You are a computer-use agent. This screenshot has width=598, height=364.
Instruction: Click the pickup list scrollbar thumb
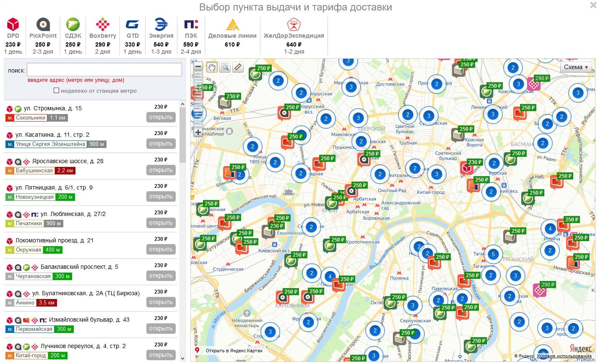(x=182, y=135)
